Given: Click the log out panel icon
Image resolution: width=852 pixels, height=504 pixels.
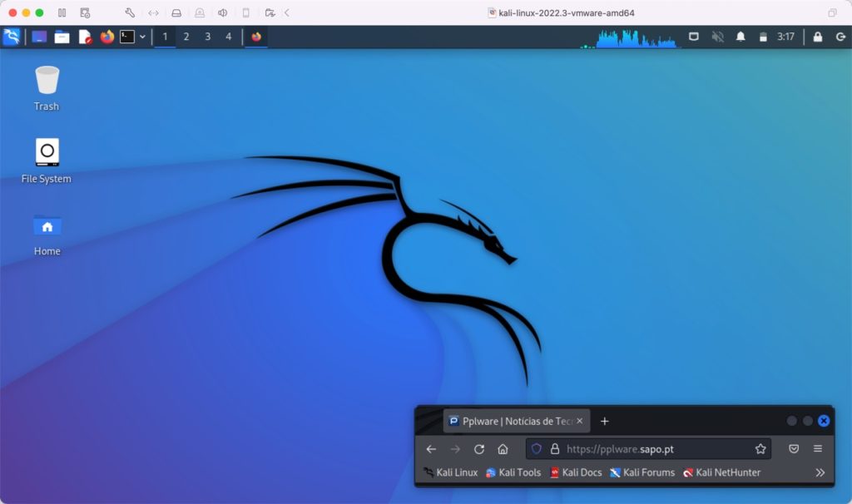Looking at the screenshot, I should (840, 37).
